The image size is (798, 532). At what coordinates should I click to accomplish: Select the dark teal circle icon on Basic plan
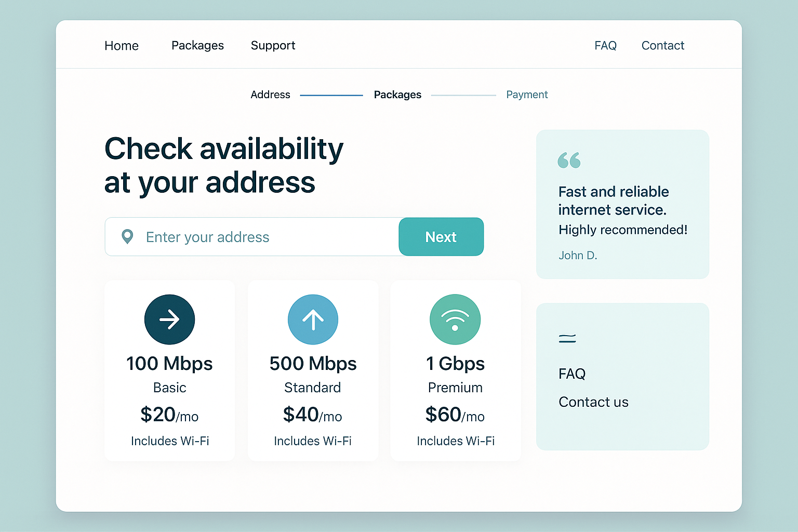[169, 320]
